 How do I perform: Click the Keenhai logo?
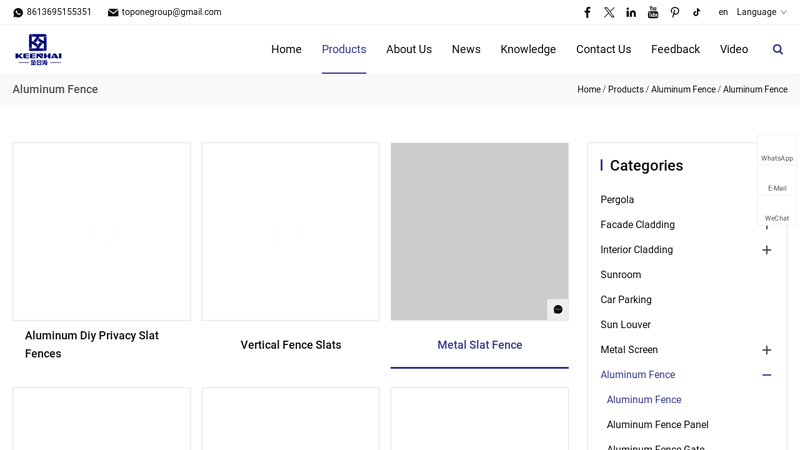38,49
